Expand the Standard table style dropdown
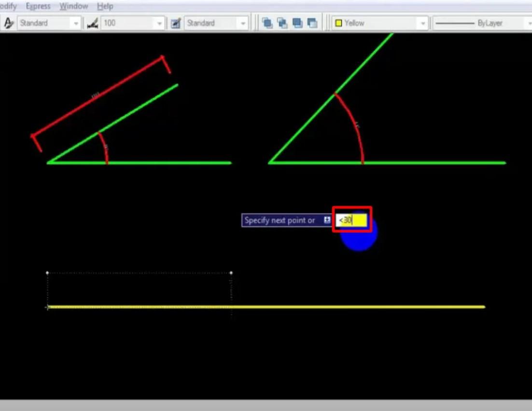532x411 pixels. coord(243,22)
